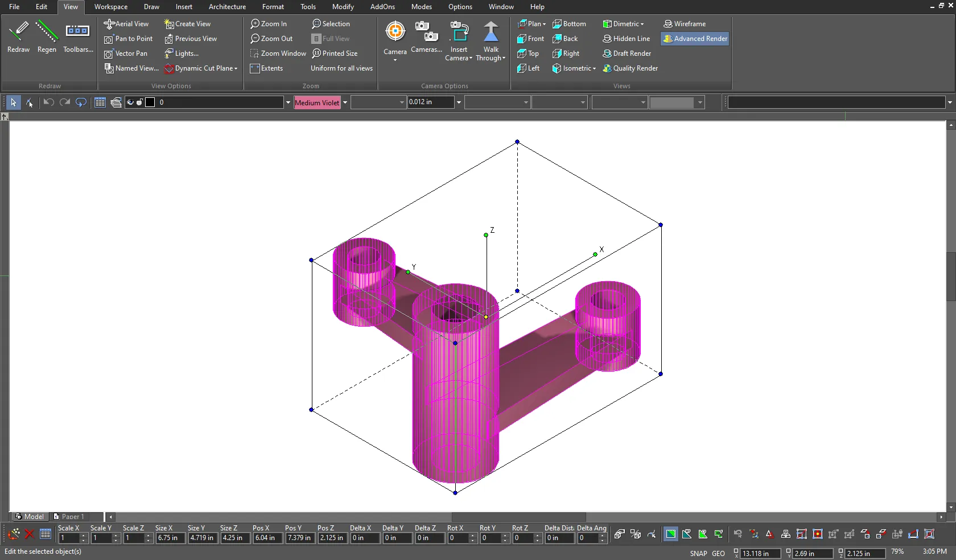Click the Extents zoom icon
This screenshot has width=956, height=560.
pyautogui.click(x=255, y=68)
